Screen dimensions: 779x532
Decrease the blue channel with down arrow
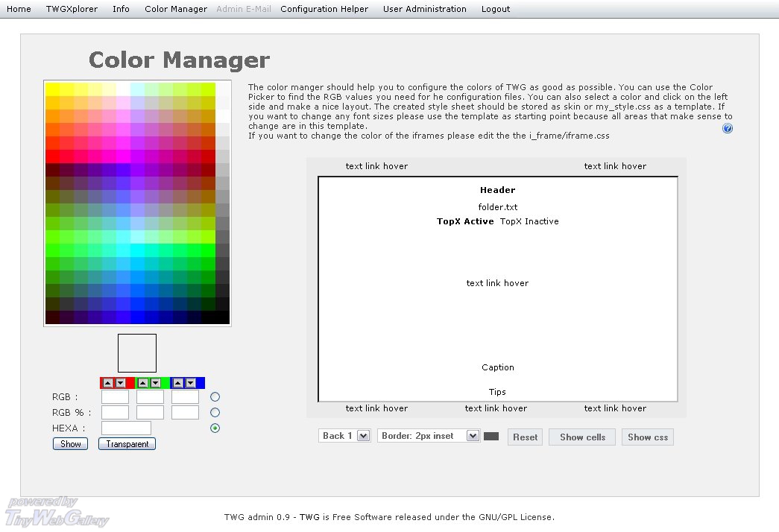click(x=191, y=383)
